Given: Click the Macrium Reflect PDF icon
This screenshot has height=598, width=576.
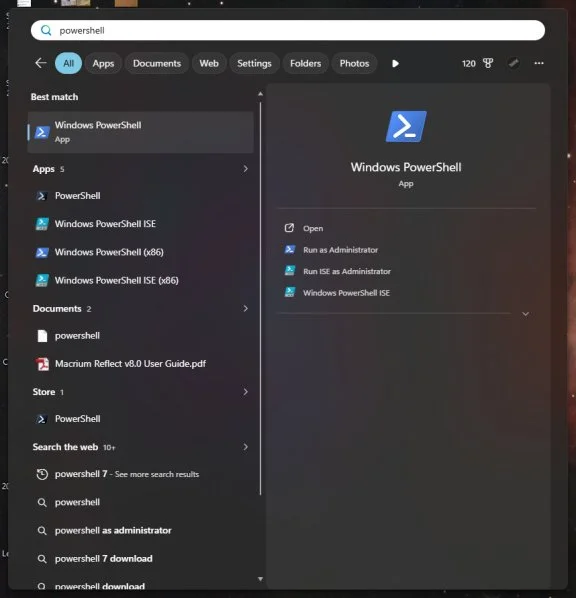Looking at the screenshot, I should click(x=42, y=364).
